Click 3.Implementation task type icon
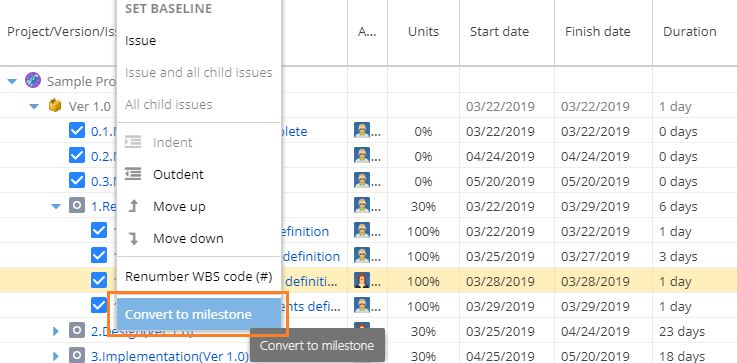The image size is (737, 363). point(77,355)
